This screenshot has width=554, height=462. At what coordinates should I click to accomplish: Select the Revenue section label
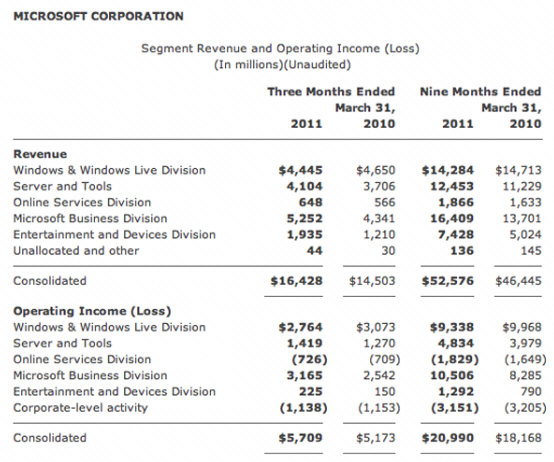tap(40, 154)
